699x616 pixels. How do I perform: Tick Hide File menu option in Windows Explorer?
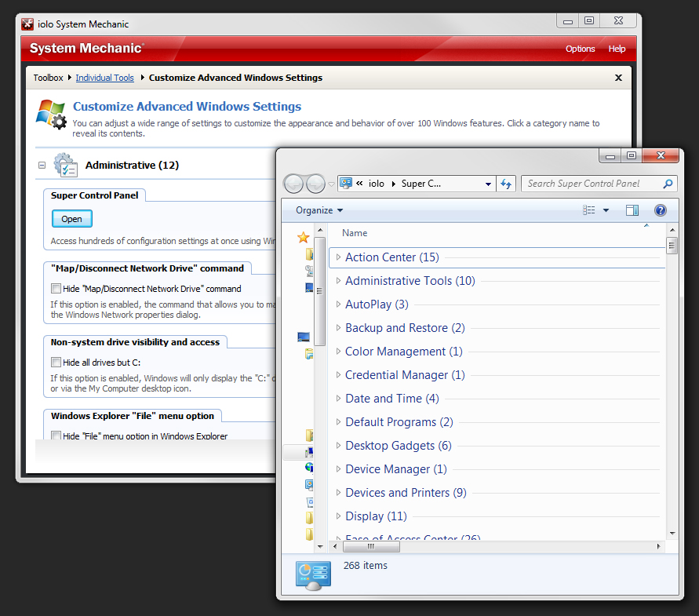point(56,436)
